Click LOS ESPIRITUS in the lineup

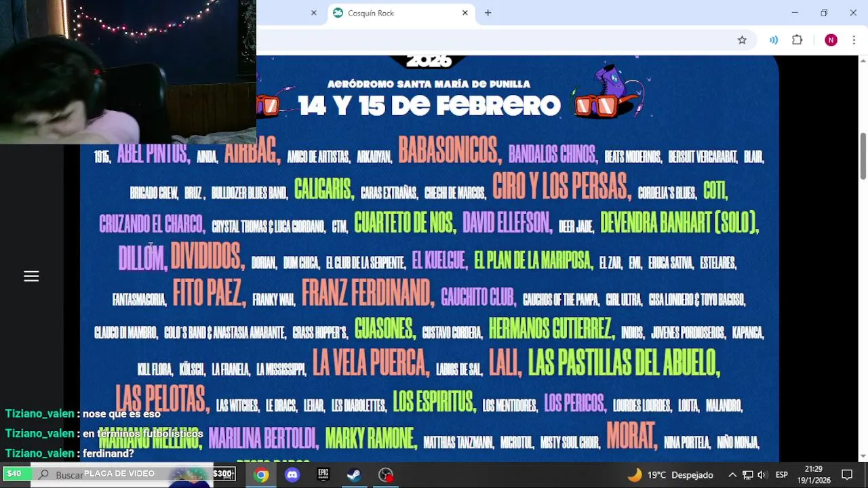pyautogui.click(x=435, y=402)
